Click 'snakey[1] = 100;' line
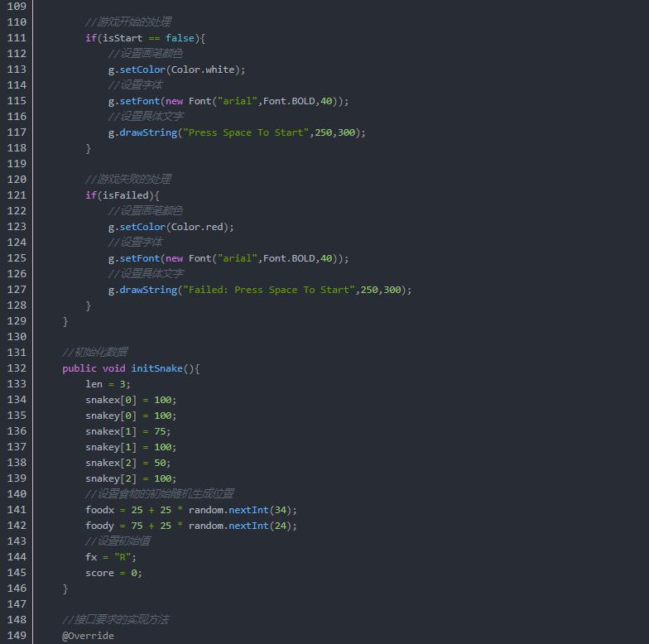The image size is (649, 644). tap(131, 447)
